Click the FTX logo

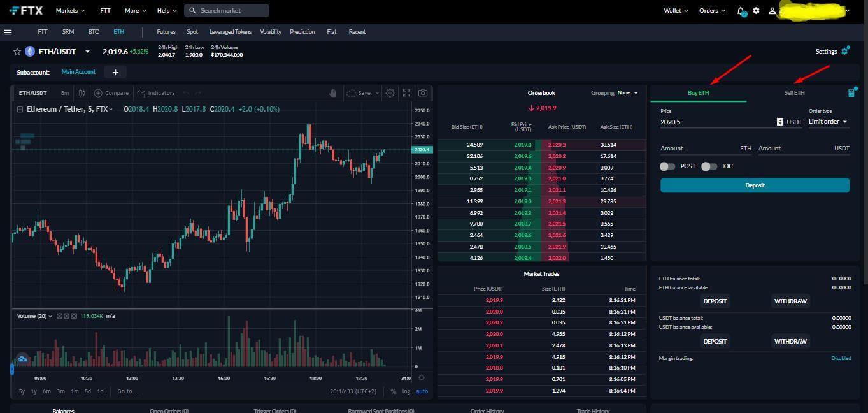coord(26,10)
